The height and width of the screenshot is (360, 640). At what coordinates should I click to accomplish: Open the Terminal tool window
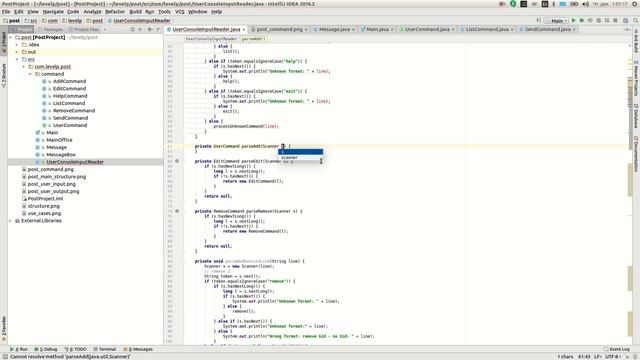tap(104, 349)
